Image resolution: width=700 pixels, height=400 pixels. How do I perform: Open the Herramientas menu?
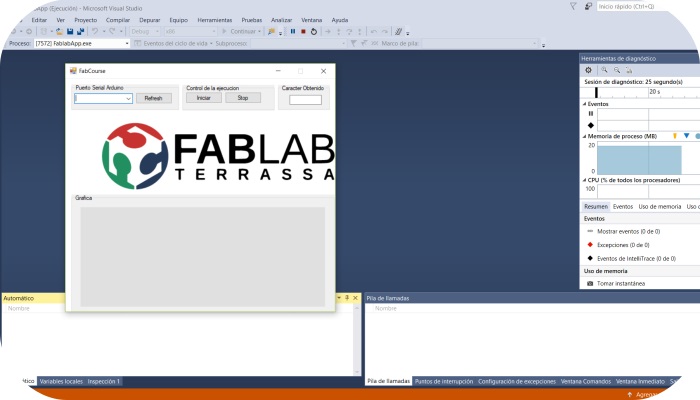215,20
